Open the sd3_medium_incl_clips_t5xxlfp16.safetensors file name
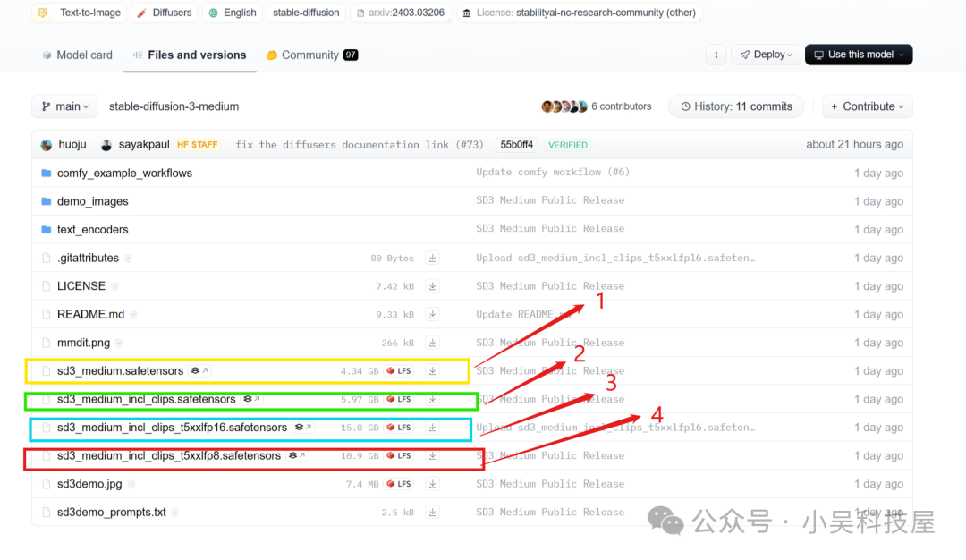 tap(172, 428)
